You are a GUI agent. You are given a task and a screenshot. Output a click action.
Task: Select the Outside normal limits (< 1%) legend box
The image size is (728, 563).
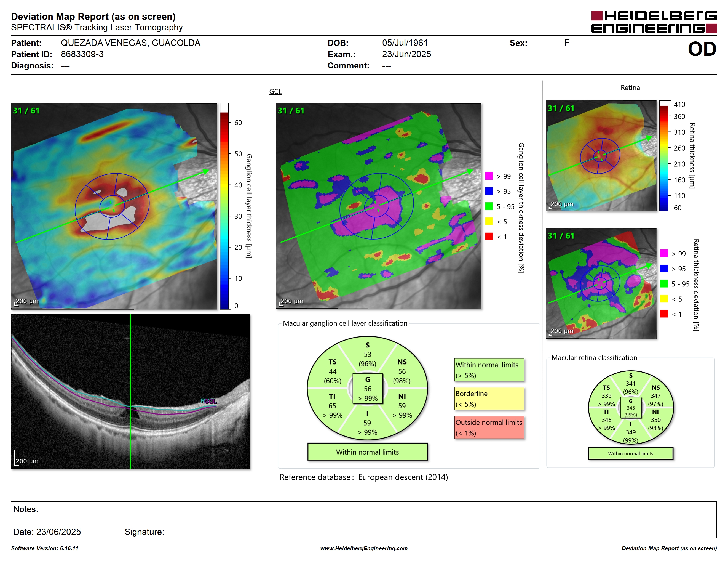(x=489, y=427)
